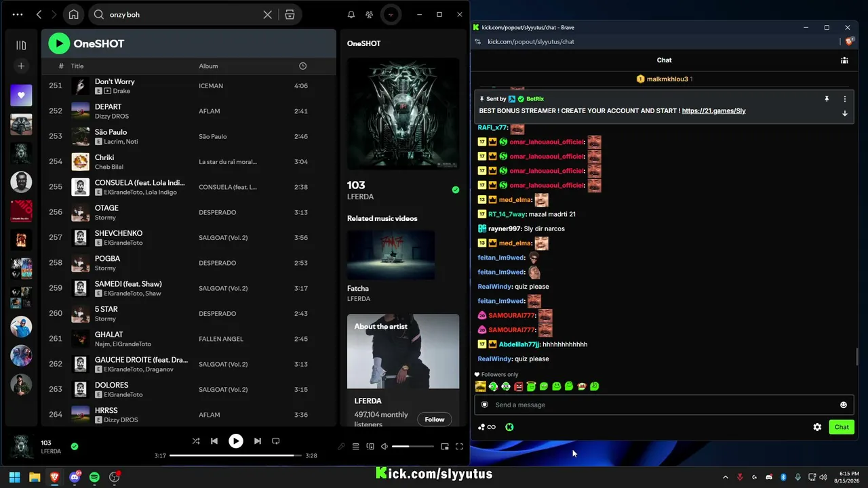Toggle saved checkmark for 103 in player bar
The height and width of the screenshot is (488, 868).
(75, 447)
